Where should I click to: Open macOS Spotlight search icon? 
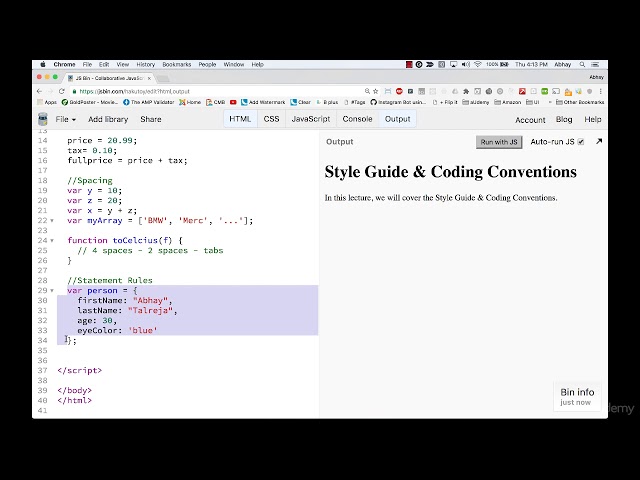tap(582, 64)
